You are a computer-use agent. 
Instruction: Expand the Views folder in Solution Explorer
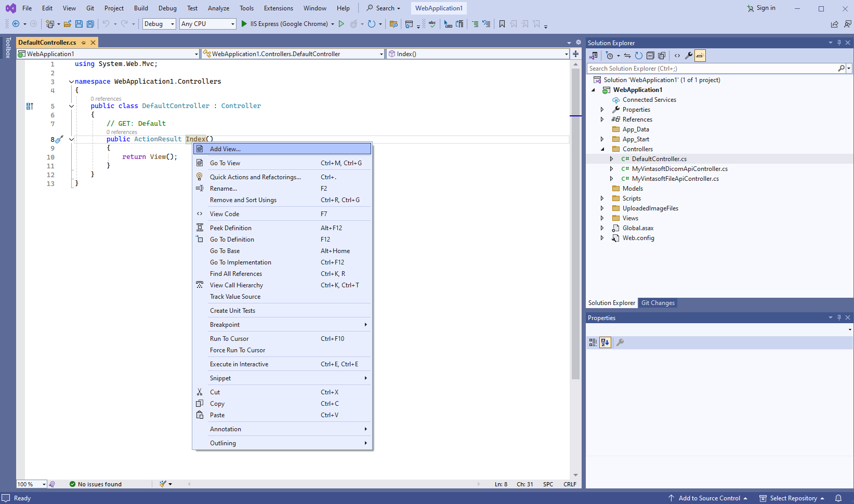(x=602, y=218)
